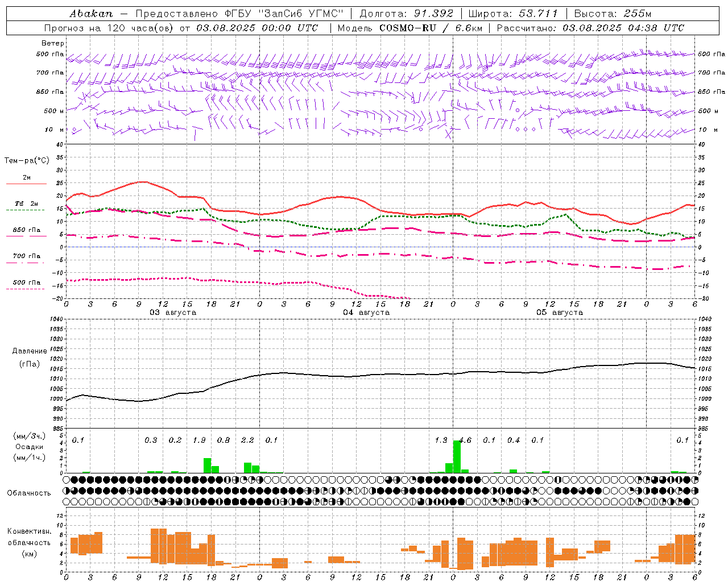Click the "0.3" precipitation total value
Viewport: 728px width, 582px height.
151,440
